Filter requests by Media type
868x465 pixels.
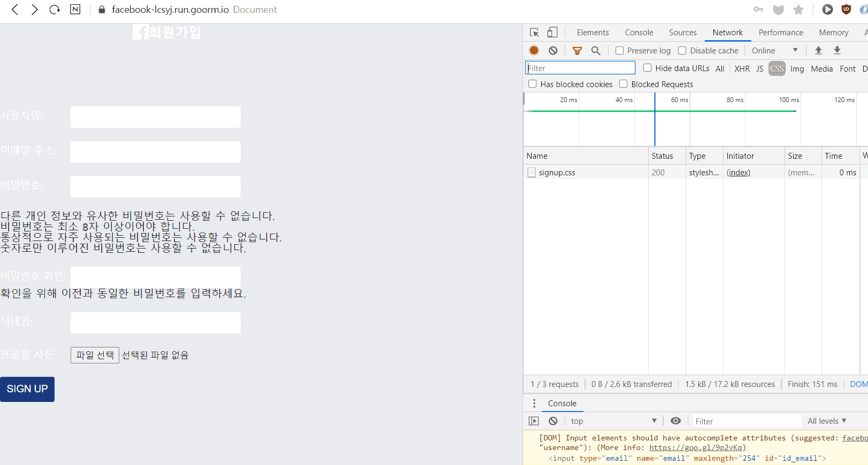pyautogui.click(x=822, y=68)
